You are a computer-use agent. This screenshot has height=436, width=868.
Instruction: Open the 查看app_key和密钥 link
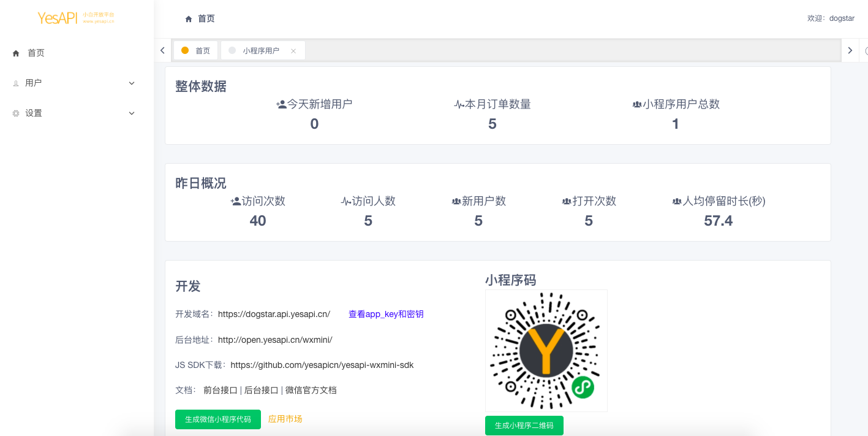[386, 313]
